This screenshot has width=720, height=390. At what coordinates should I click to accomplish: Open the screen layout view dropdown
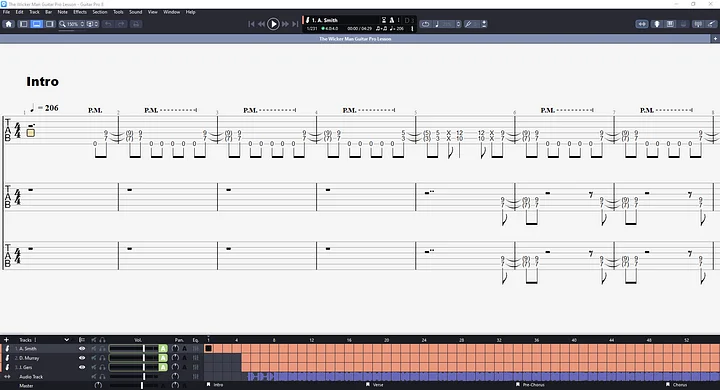(92, 24)
